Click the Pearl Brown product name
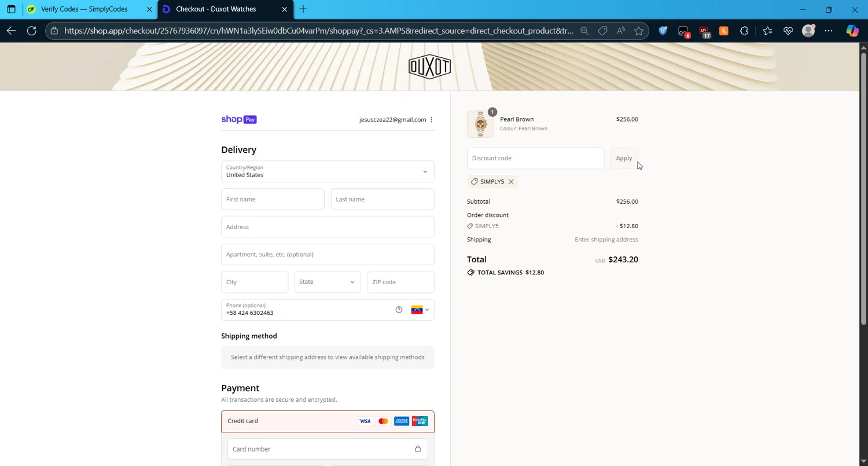 pyautogui.click(x=517, y=119)
